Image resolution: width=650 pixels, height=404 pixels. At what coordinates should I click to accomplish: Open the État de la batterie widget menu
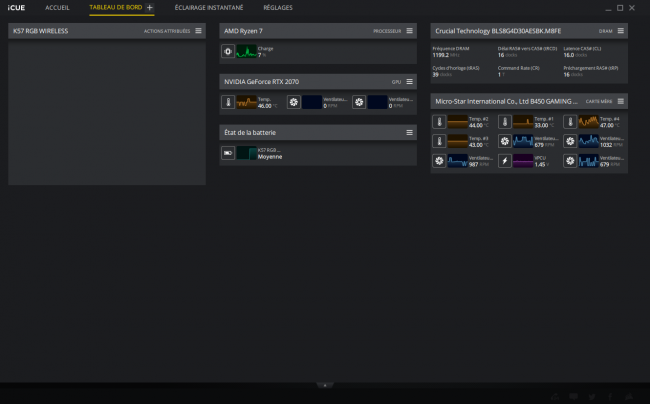point(409,133)
